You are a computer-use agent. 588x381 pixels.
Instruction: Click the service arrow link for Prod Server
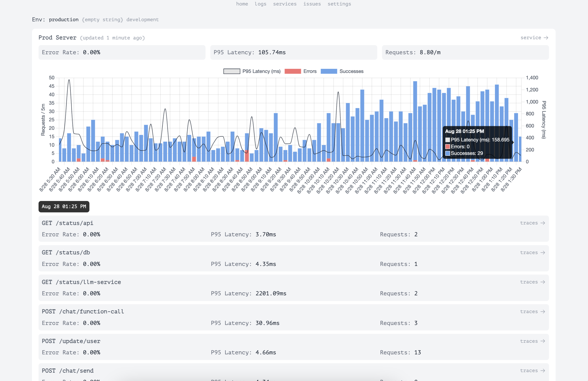click(534, 38)
